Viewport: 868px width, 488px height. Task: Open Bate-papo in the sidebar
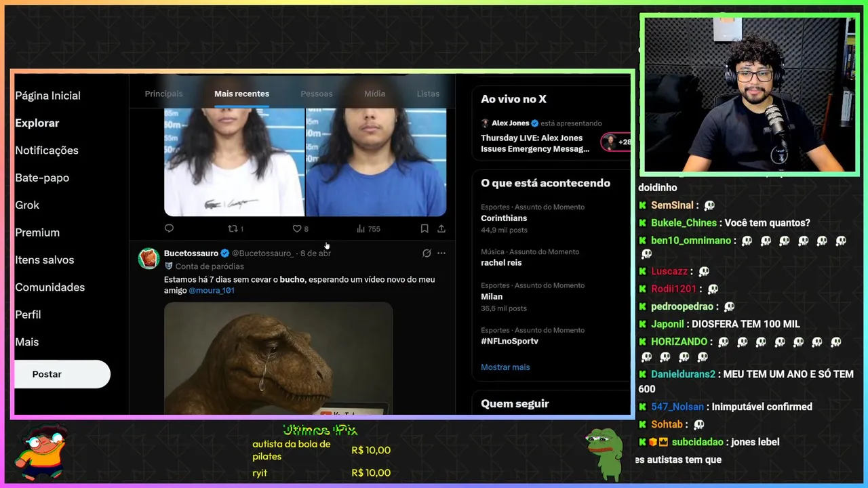pos(42,178)
